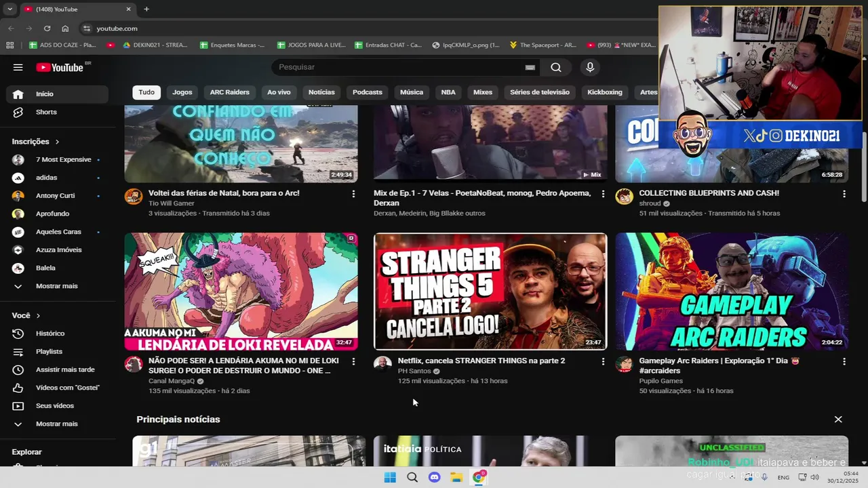Open Windows Start menu
The image size is (868, 488).
click(390, 477)
